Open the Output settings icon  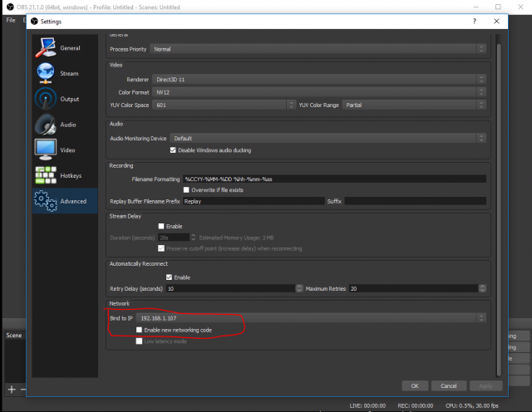pyautogui.click(x=46, y=99)
